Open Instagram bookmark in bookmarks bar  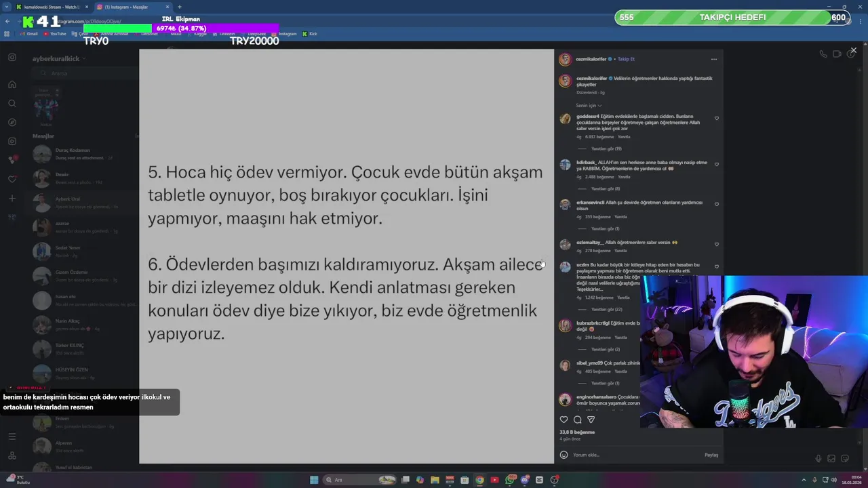tap(285, 34)
